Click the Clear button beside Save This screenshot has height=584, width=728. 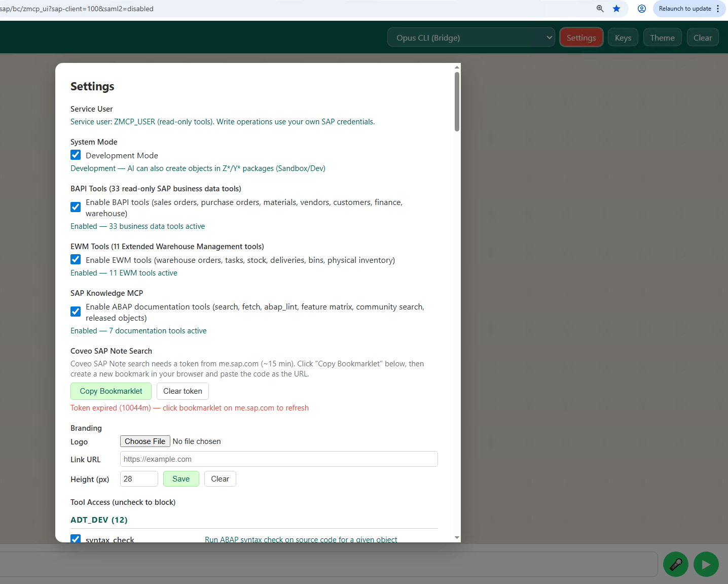tap(220, 479)
